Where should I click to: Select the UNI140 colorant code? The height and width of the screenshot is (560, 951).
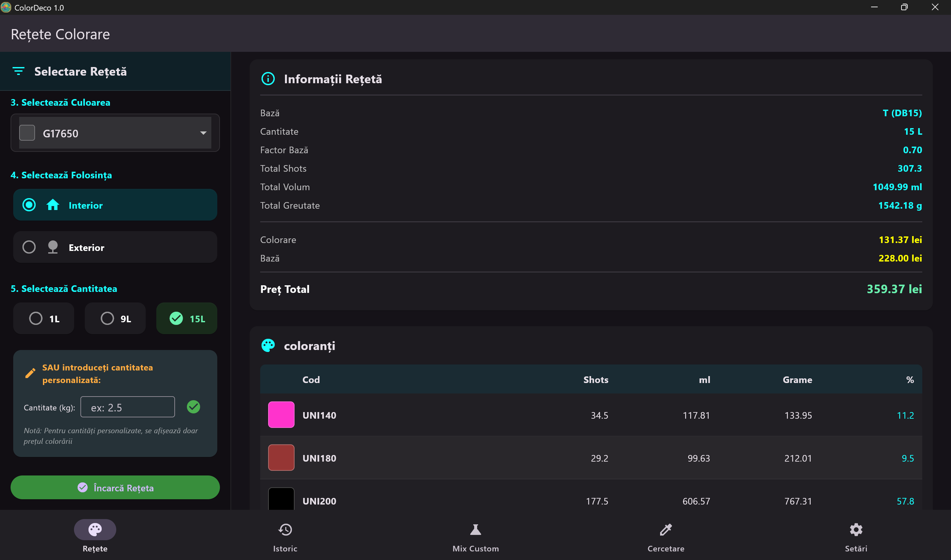coord(319,415)
